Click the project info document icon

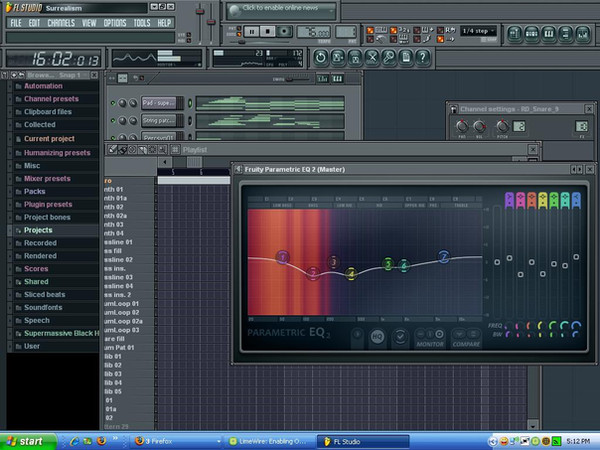click(x=406, y=58)
